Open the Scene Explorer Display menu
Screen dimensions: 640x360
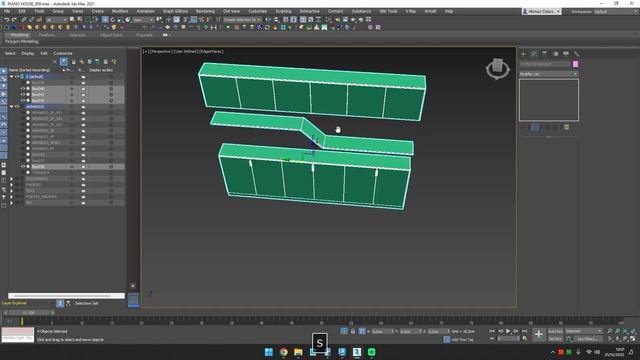(28, 53)
